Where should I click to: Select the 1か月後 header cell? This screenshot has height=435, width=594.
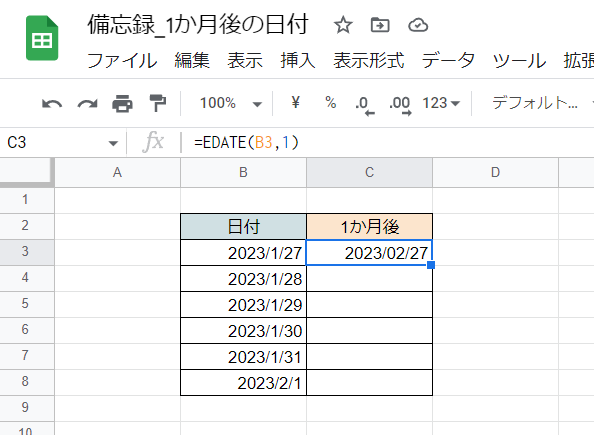coord(369,227)
